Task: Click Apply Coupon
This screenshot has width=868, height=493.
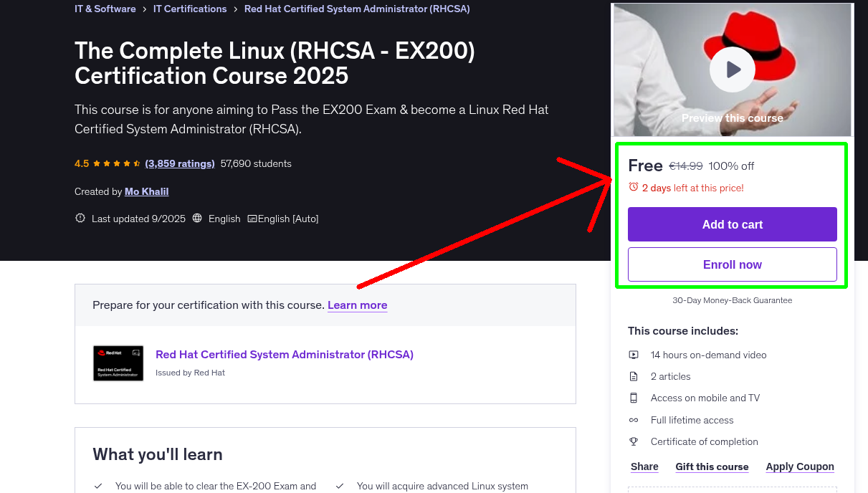Action: tap(800, 466)
